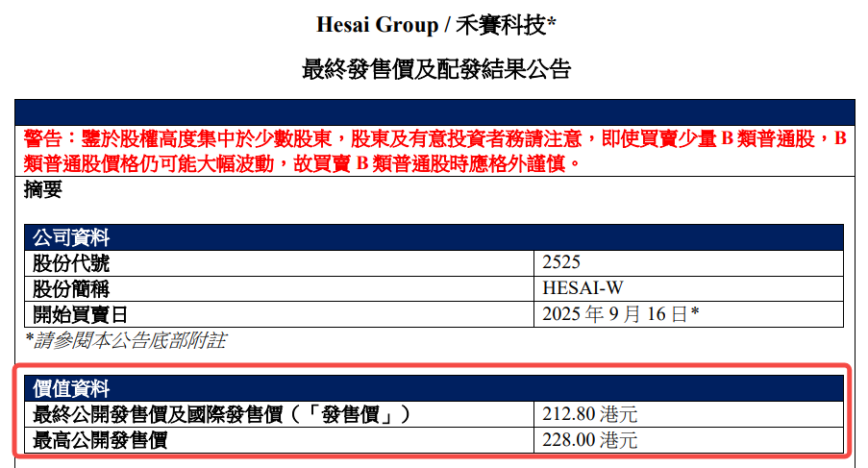Click the '摘要' section label

tap(43, 189)
